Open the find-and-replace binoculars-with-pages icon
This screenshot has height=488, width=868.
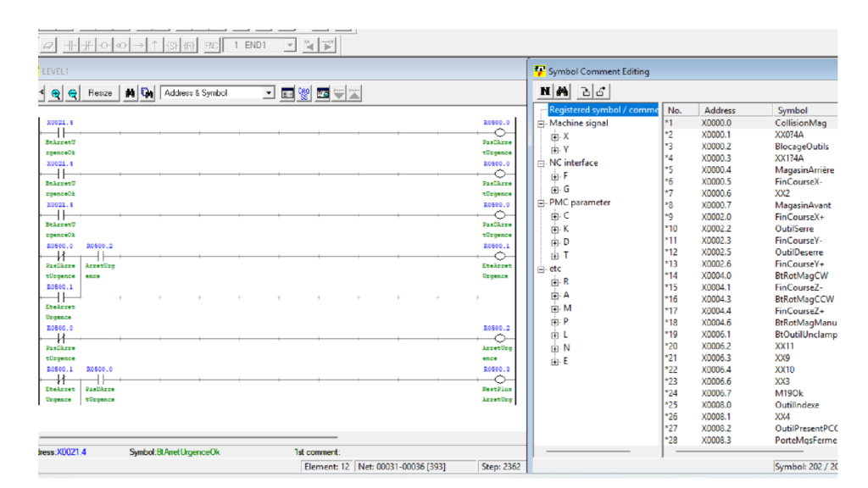(x=147, y=93)
